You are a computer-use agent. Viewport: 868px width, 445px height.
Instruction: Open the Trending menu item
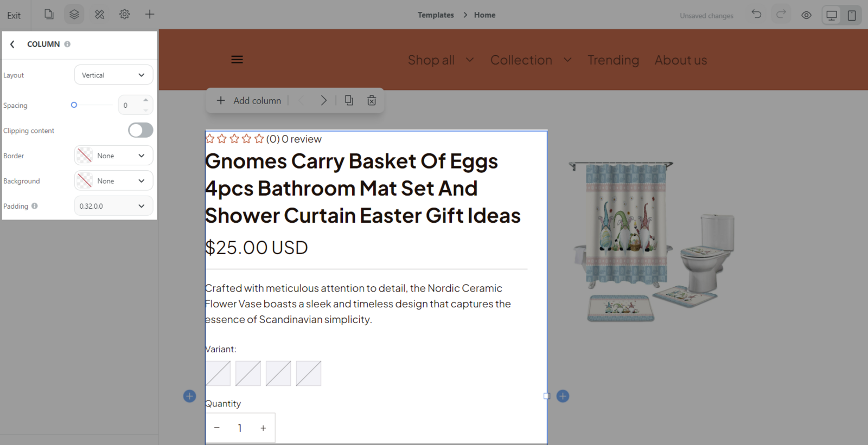point(614,60)
